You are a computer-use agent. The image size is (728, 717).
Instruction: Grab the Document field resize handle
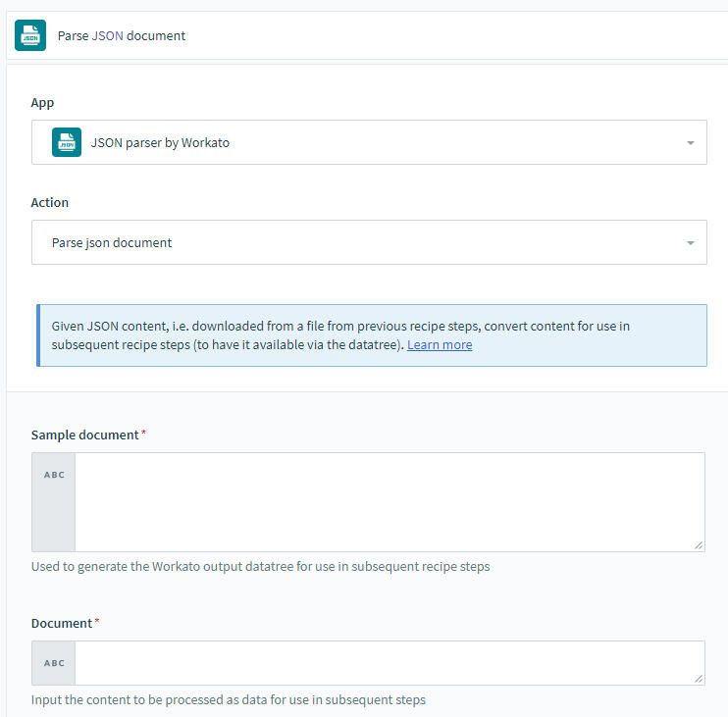pyautogui.click(x=699, y=679)
